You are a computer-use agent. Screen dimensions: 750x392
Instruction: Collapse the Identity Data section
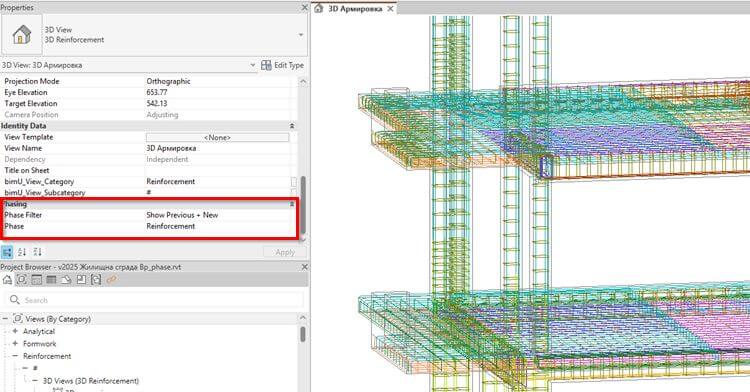pos(292,126)
